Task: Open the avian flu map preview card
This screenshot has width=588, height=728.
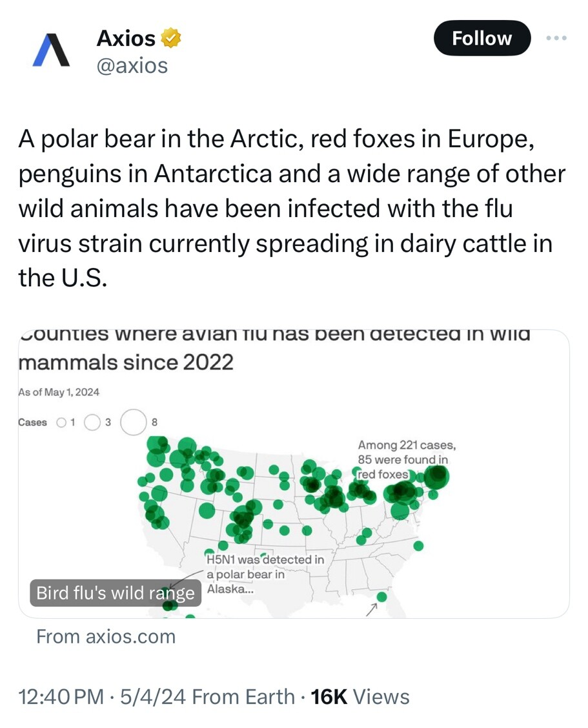Action: [294, 474]
